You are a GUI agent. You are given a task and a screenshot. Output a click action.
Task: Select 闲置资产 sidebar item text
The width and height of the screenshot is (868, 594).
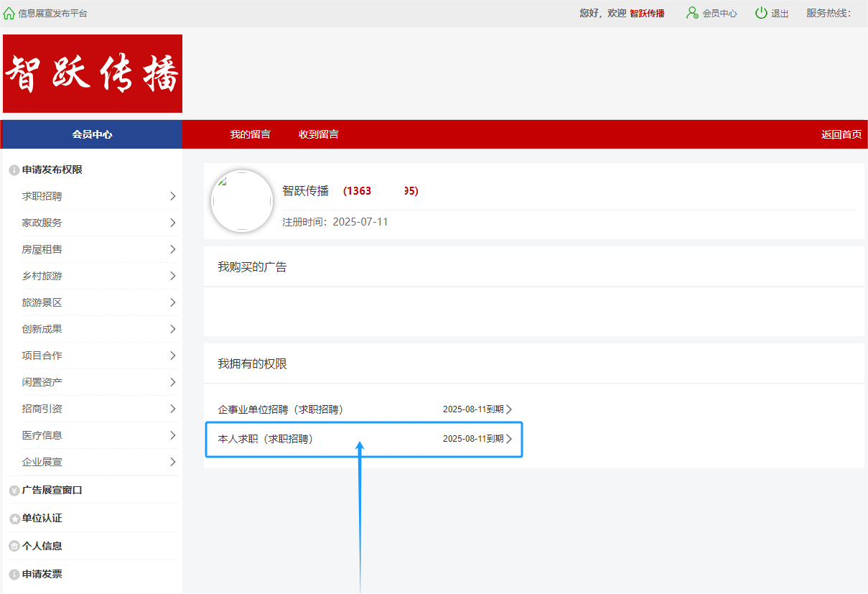pos(42,382)
